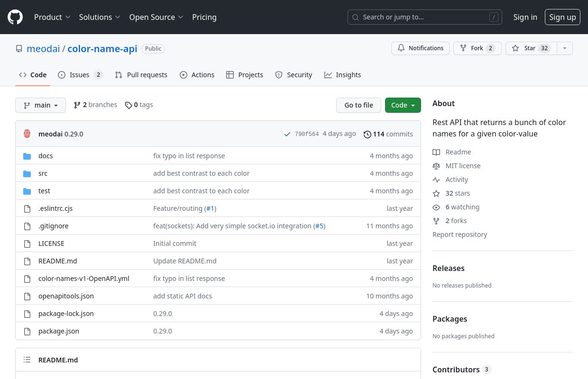The height and width of the screenshot is (379, 588).
Task: Click the book icon next to Readme
Action: 436,152
